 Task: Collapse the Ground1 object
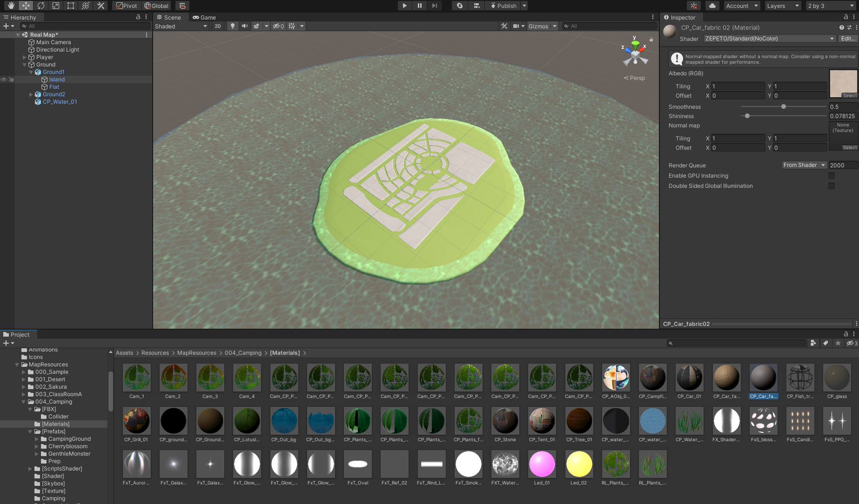coord(31,72)
